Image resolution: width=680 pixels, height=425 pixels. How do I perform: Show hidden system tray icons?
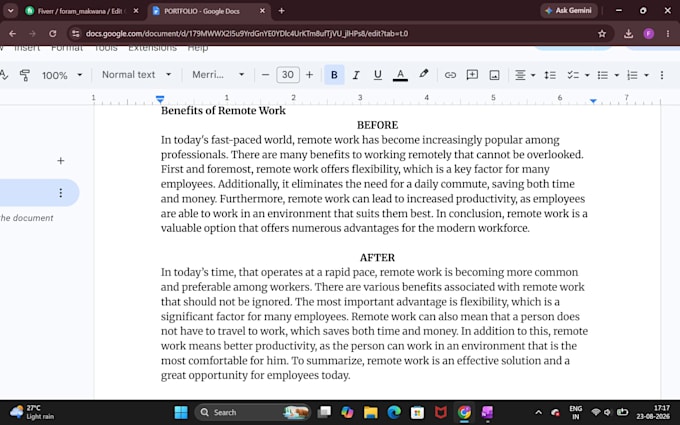[538, 412]
